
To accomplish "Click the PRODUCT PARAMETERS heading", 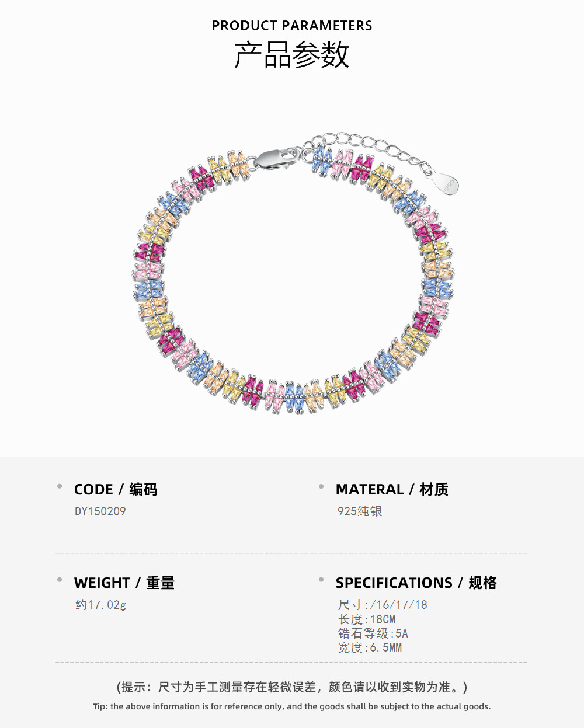I will click(291, 26).
